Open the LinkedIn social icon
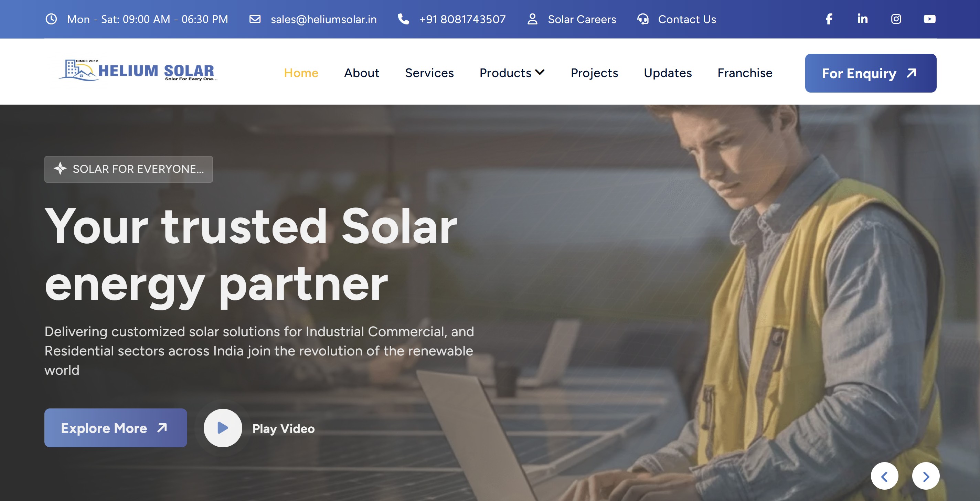The image size is (980, 501). (862, 19)
